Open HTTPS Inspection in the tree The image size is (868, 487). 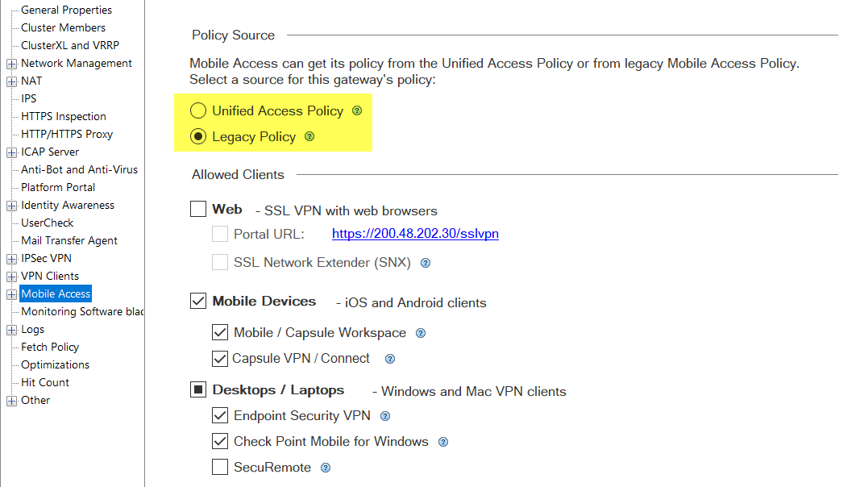[x=64, y=116]
